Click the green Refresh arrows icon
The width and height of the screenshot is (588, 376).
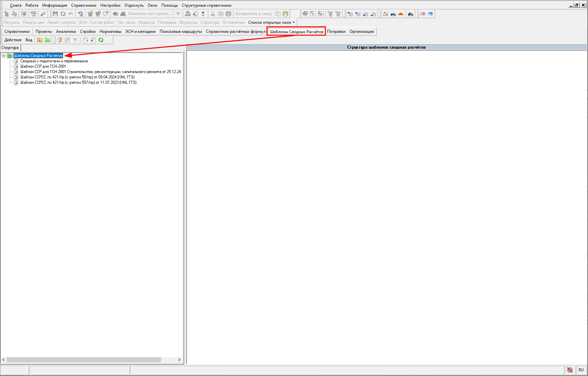click(101, 40)
